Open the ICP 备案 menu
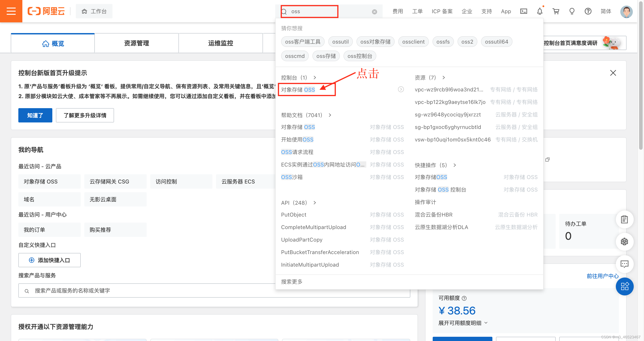Image resolution: width=644 pixels, height=341 pixels. (442, 11)
